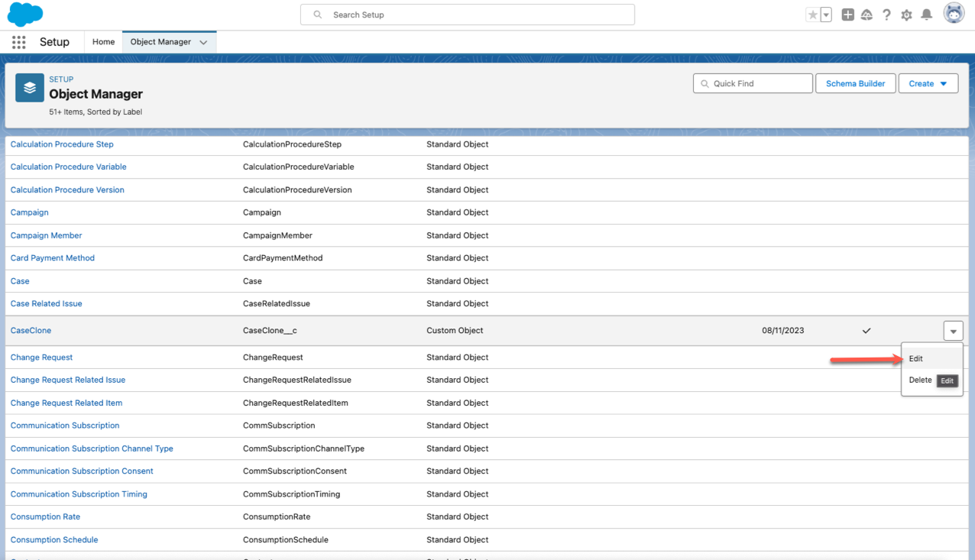Open the Trailhead guidance icon

(866, 15)
